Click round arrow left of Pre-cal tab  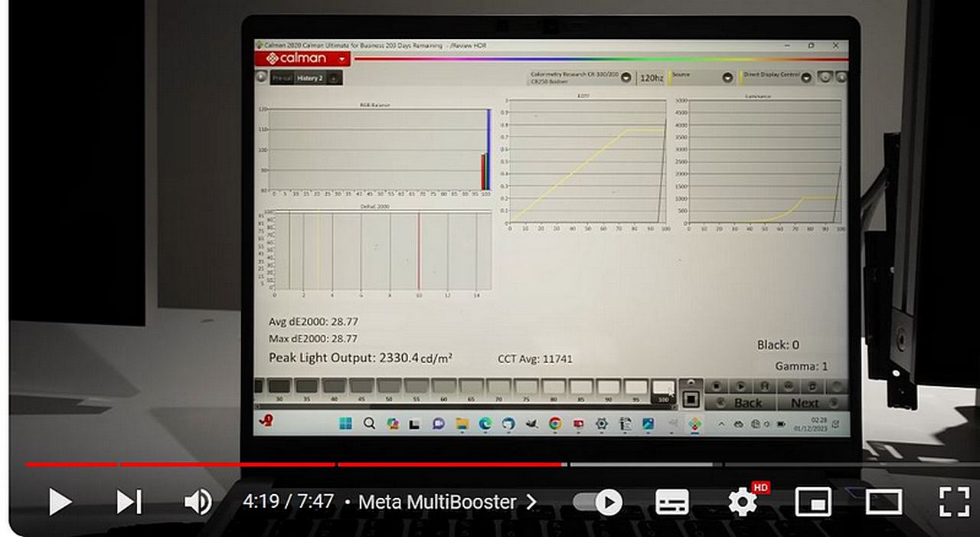click(x=261, y=77)
